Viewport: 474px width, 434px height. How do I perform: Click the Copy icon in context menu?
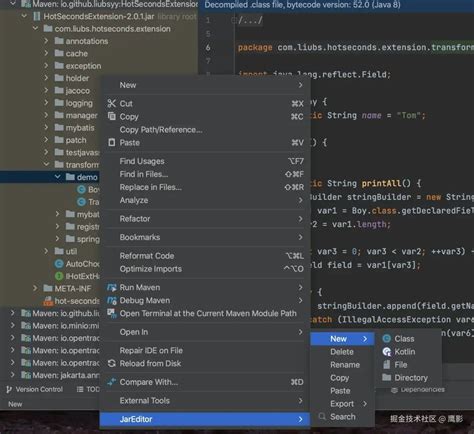[112, 116]
